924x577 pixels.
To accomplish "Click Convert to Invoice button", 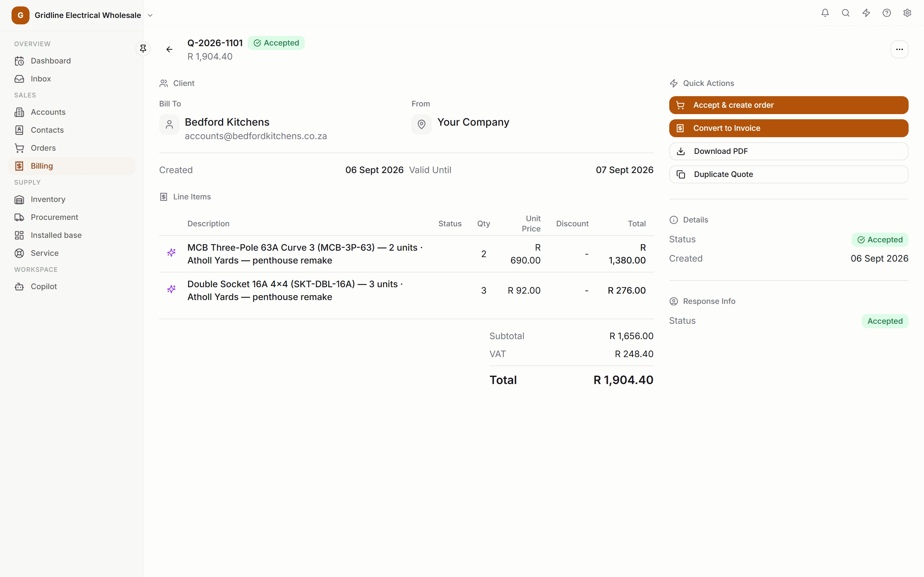I will pos(789,128).
